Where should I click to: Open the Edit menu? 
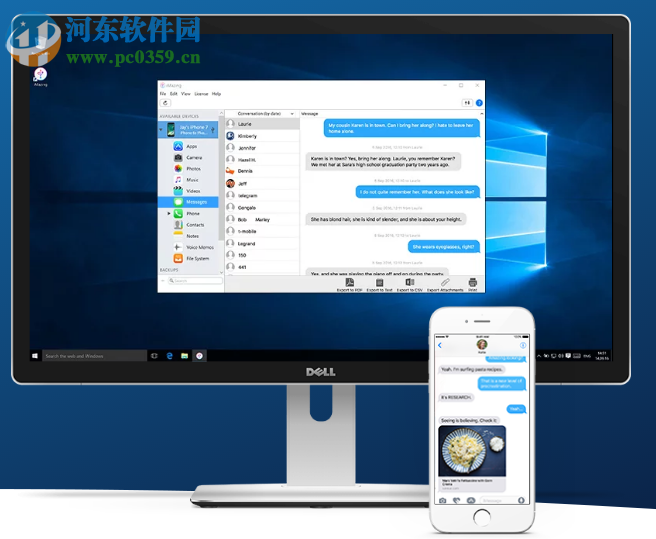(174, 94)
